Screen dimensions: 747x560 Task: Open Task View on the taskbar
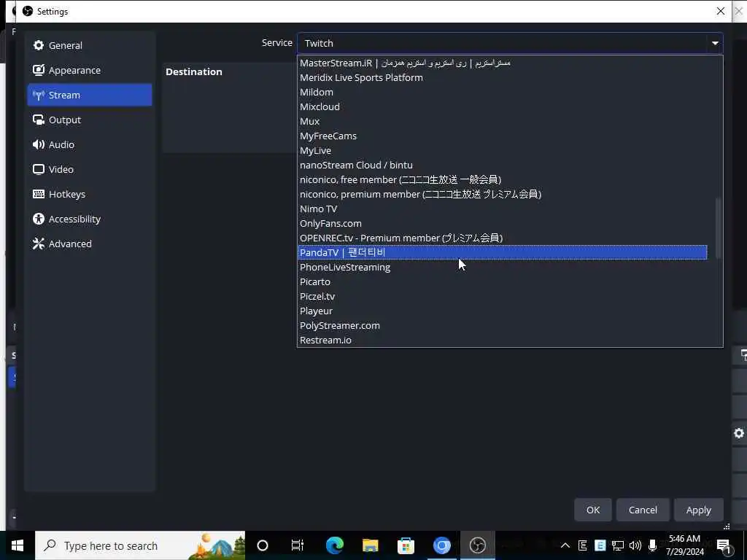click(x=298, y=545)
